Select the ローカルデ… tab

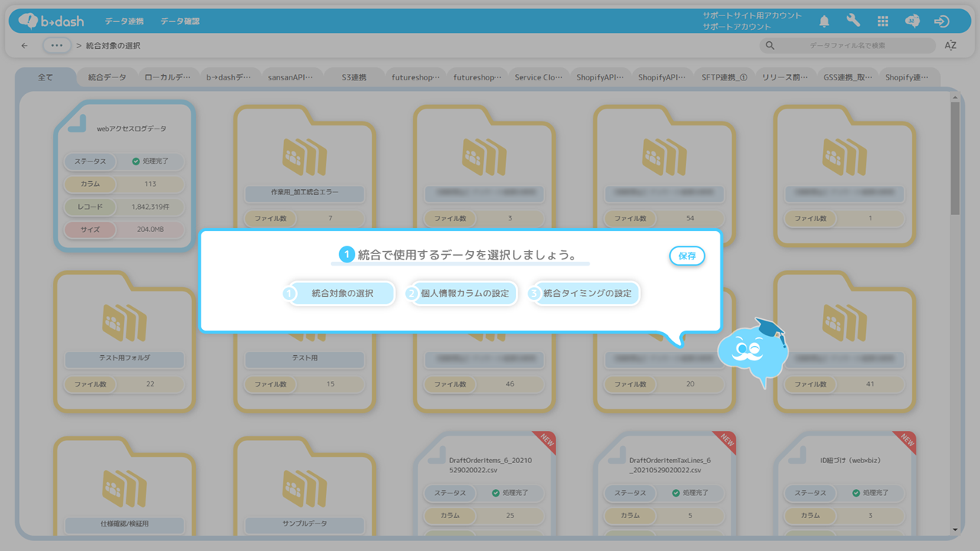[168, 77]
